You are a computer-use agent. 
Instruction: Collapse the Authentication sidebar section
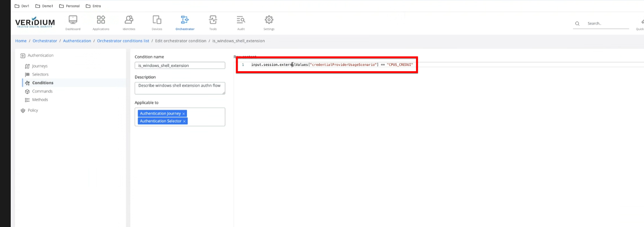[40, 56]
